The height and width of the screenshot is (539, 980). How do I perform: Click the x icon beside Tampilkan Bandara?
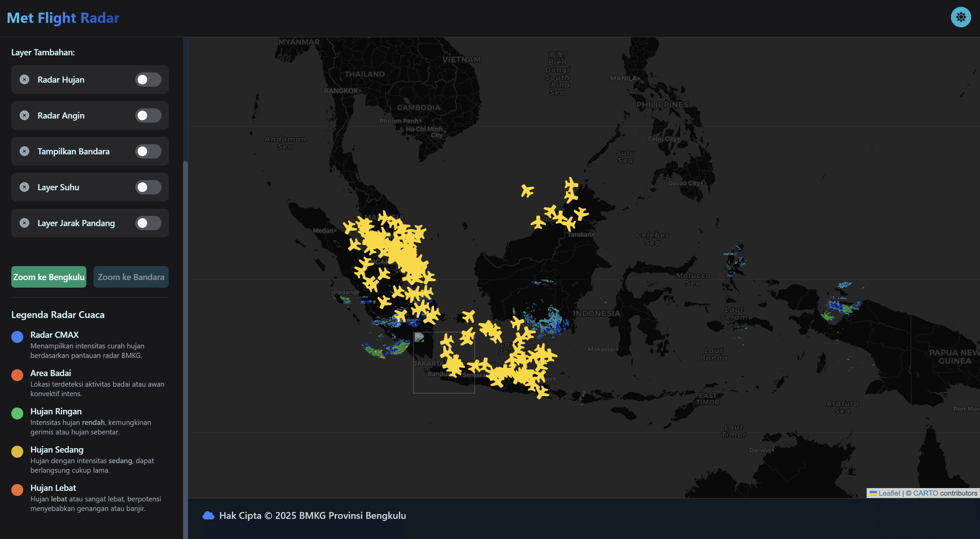tap(24, 151)
